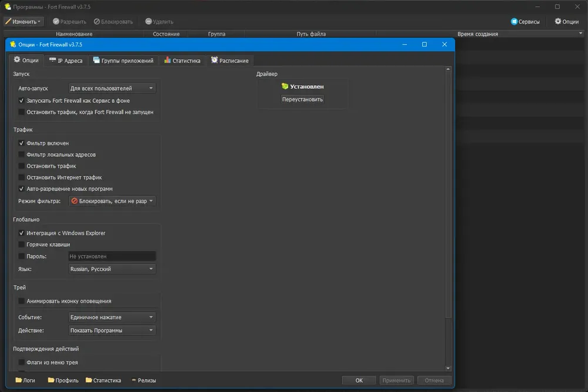This screenshot has height=392, width=588.
Task: Click the Разрешить check icon in toolbar
Action: [x=56, y=21]
